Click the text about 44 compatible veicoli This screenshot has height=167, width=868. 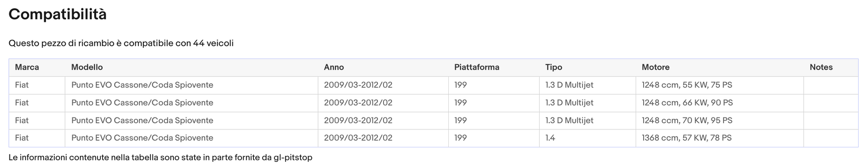click(x=121, y=43)
